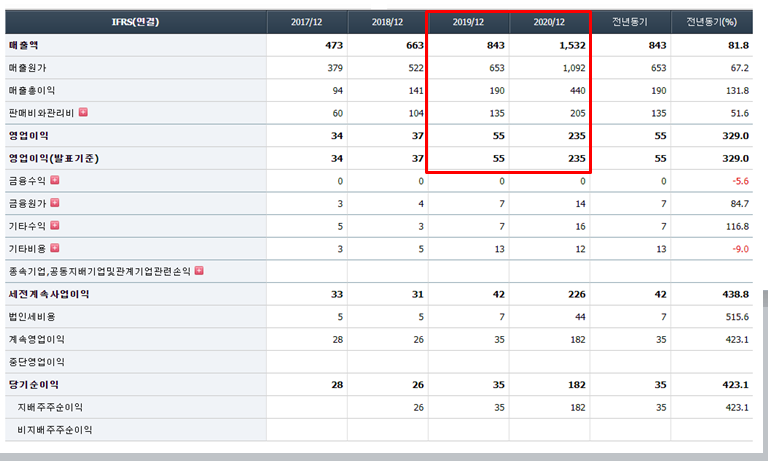The width and height of the screenshot is (768, 461).
Task: Select the 영업이익 row label
Action: (x=28, y=136)
